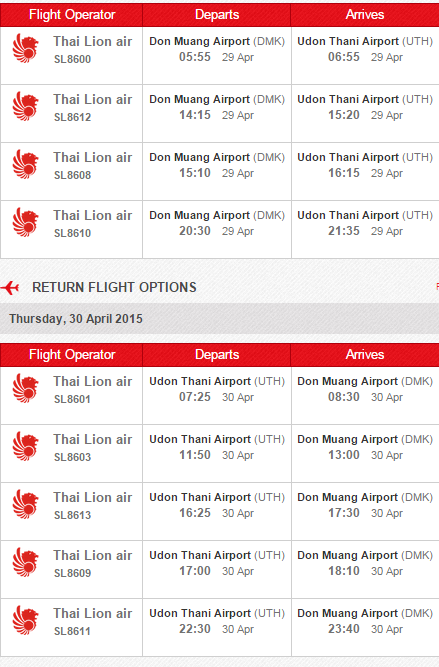Click the Thai Lion air logo for SL8613

tap(26, 504)
